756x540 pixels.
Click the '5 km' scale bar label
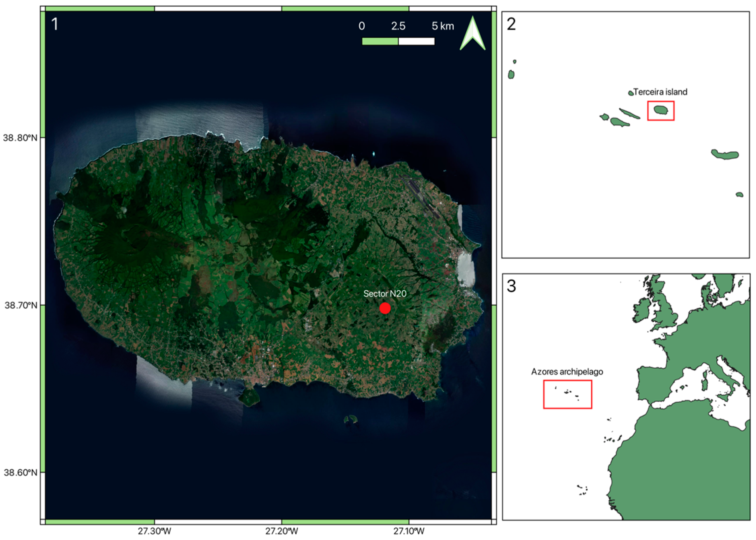click(x=443, y=26)
